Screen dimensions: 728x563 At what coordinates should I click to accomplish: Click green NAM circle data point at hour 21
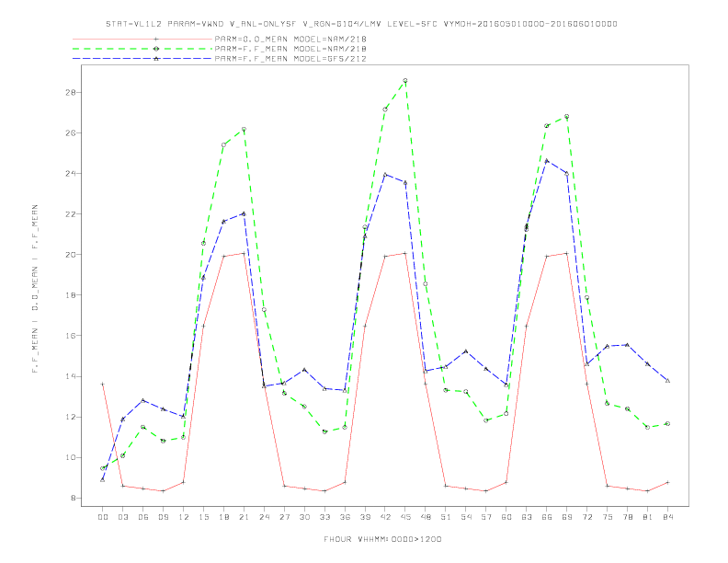point(244,129)
